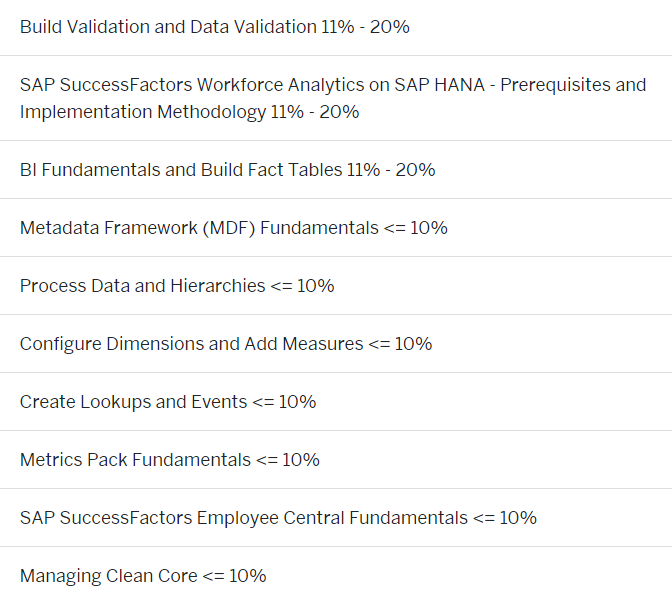The image size is (672, 607).
Task: Select the Create Lookups and Events topic
Action: pyautogui.click(x=336, y=402)
